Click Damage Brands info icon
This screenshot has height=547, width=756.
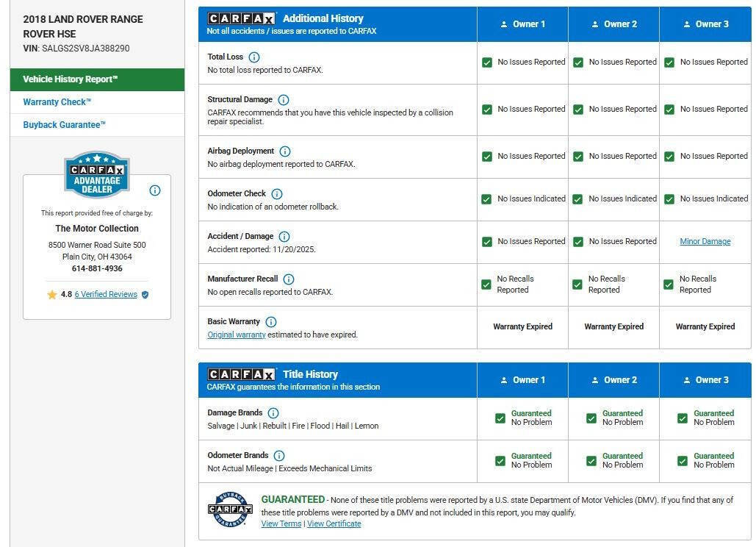tap(273, 413)
